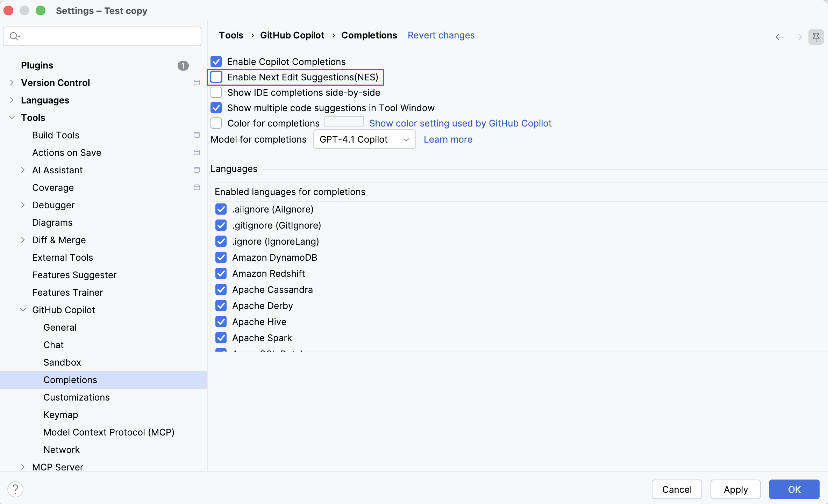Click the completions color swatch
828x504 pixels.
coord(344,121)
